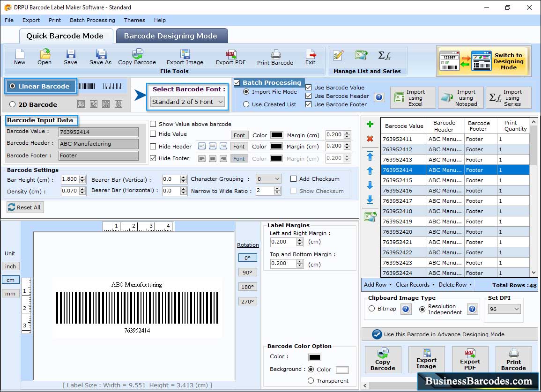Open Delete Row dropdown menu

click(455, 285)
